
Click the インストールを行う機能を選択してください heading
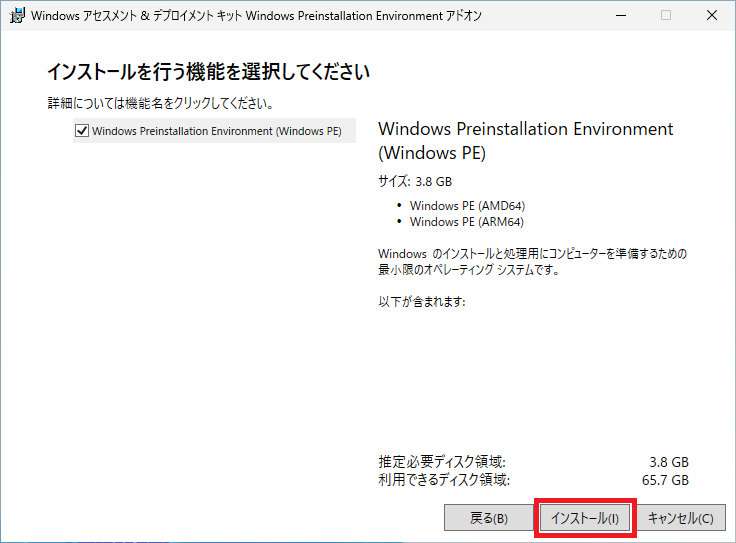pyautogui.click(x=208, y=72)
